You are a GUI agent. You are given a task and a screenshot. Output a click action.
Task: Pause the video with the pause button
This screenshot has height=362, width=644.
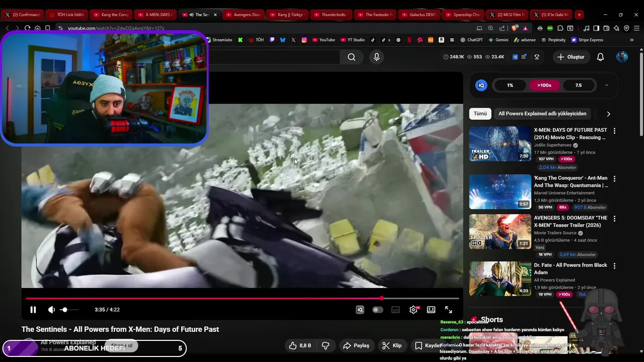coord(33,310)
